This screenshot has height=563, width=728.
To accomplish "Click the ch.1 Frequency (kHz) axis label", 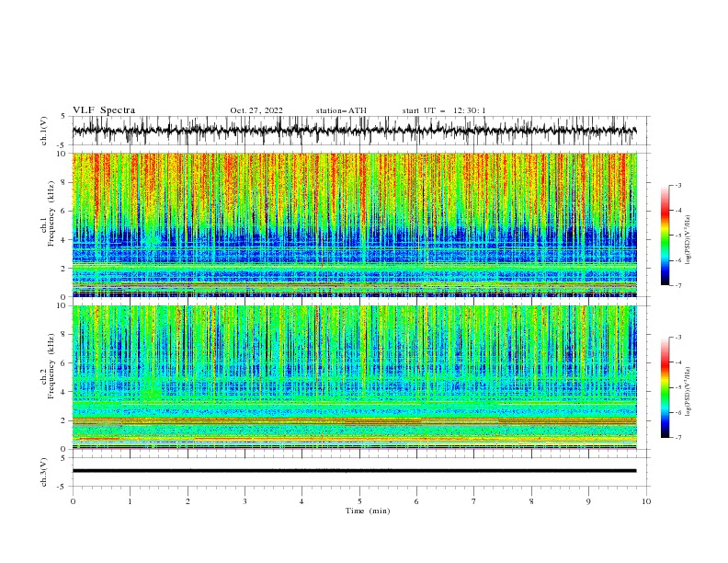I will (x=48, y=212).
